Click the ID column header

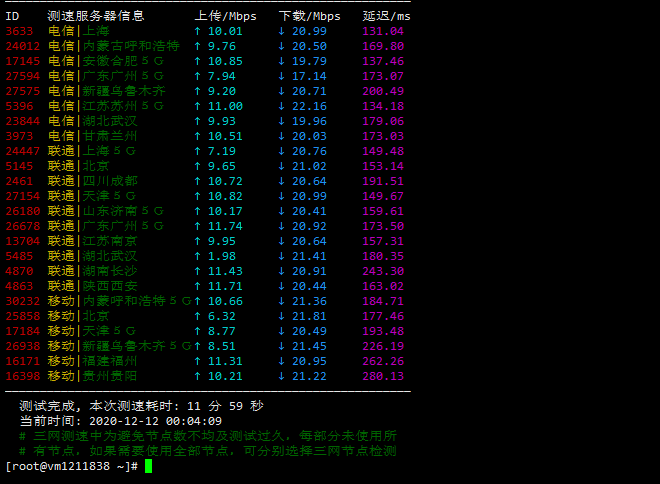point(12,16)
